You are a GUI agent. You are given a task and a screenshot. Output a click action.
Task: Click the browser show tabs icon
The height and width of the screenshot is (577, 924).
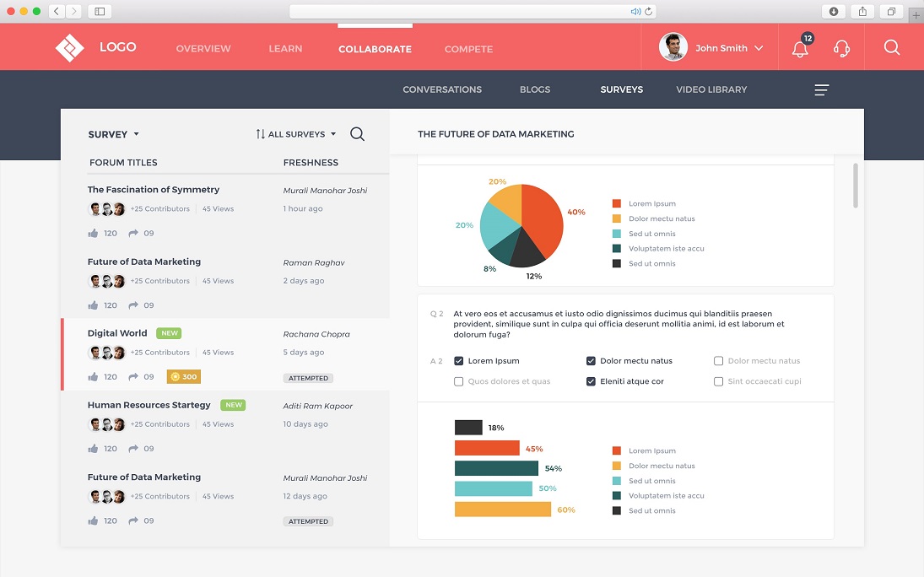point(892,11)
